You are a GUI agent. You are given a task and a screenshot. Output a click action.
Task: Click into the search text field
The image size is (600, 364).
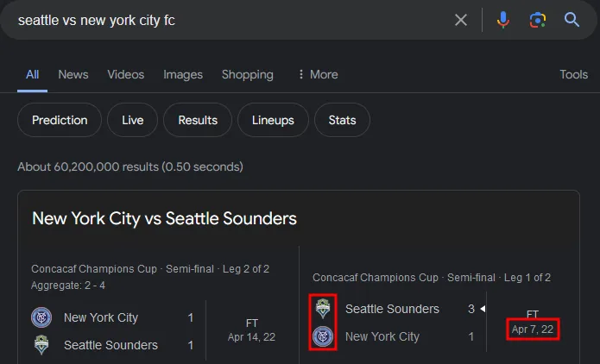tap(230, 20)
